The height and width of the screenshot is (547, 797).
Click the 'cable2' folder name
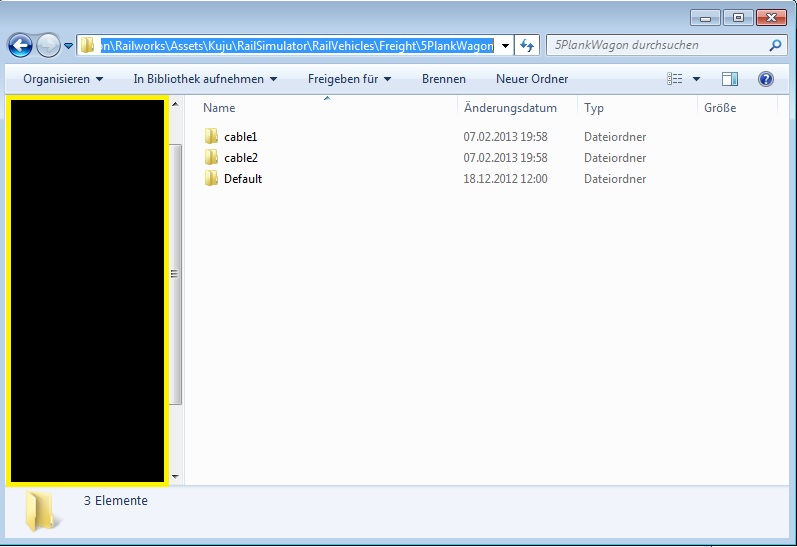tap(241, 158)
